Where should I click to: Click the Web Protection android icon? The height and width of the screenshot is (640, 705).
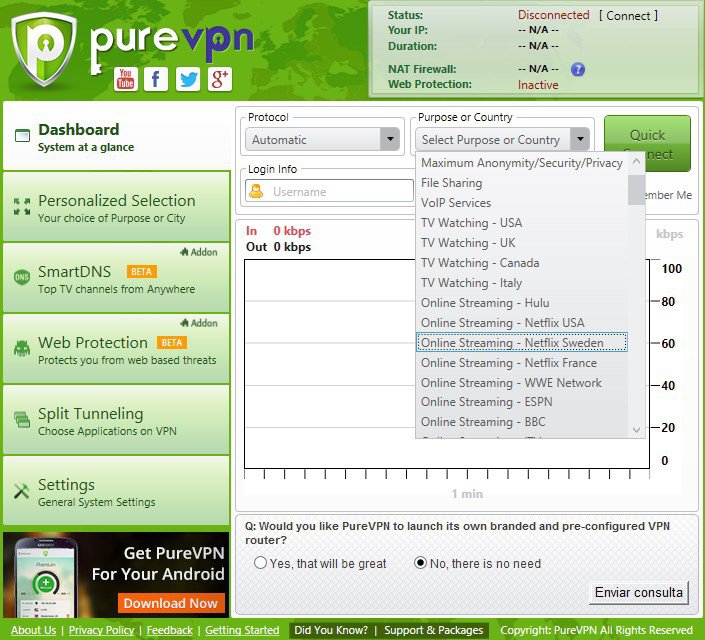[21, 349]
